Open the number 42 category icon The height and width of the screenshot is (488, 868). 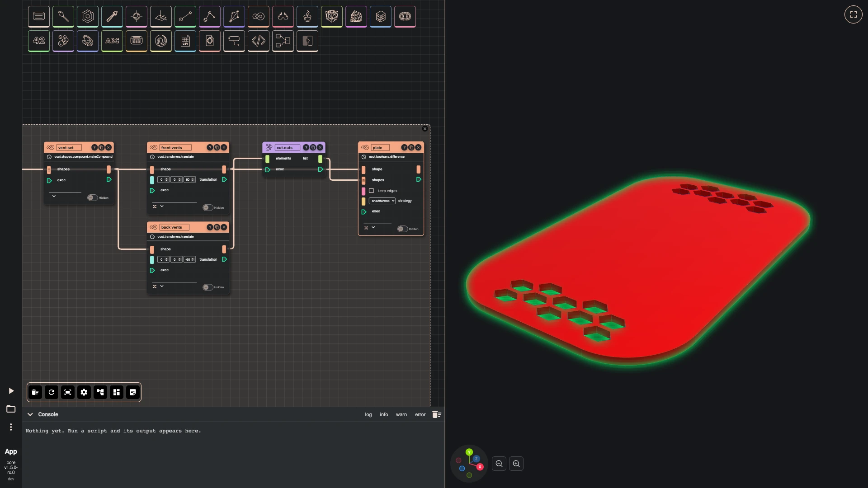(x=39, y=41)
